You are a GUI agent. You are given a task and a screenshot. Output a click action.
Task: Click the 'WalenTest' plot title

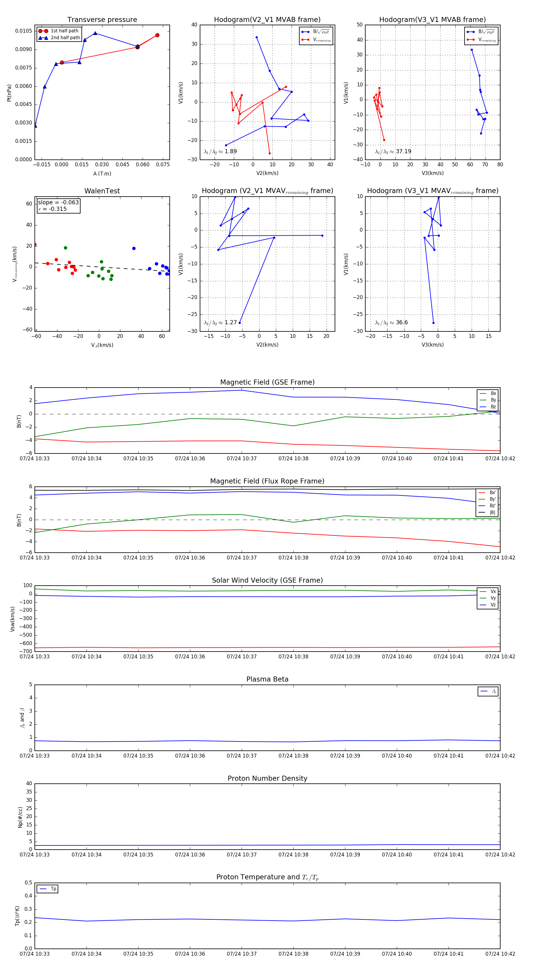tap(102, 191)
